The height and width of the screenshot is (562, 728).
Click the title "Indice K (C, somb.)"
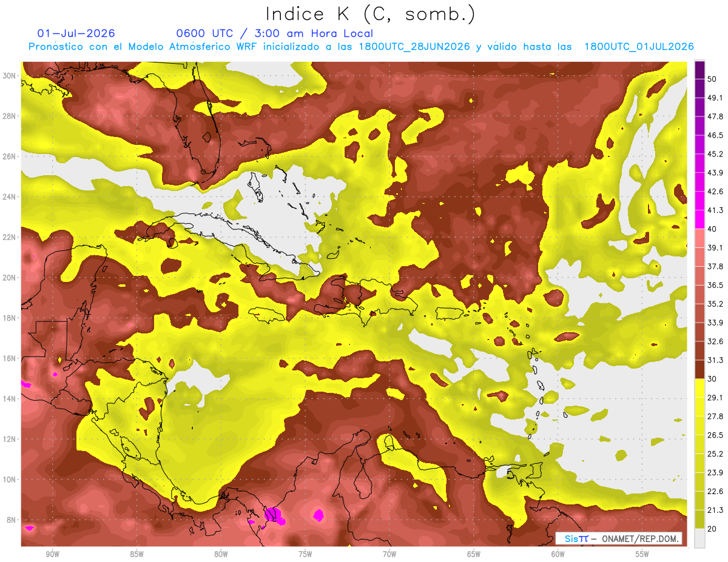pos(370,14)
